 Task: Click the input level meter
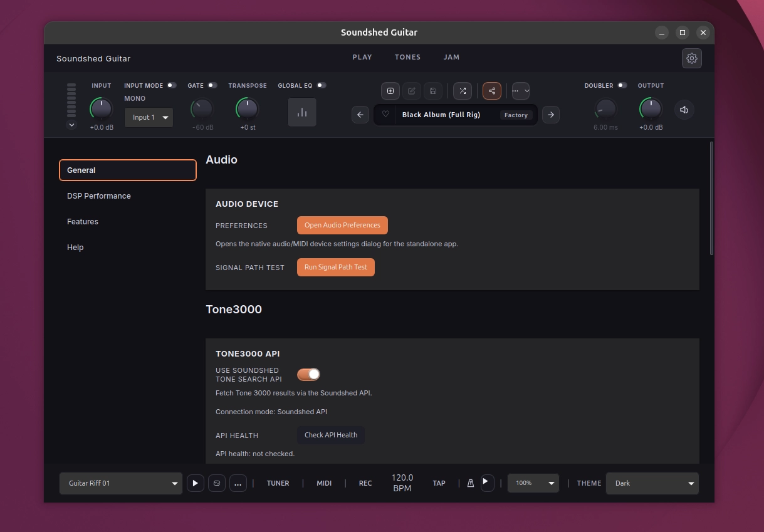pyautogui.click(x=71, y=100)
